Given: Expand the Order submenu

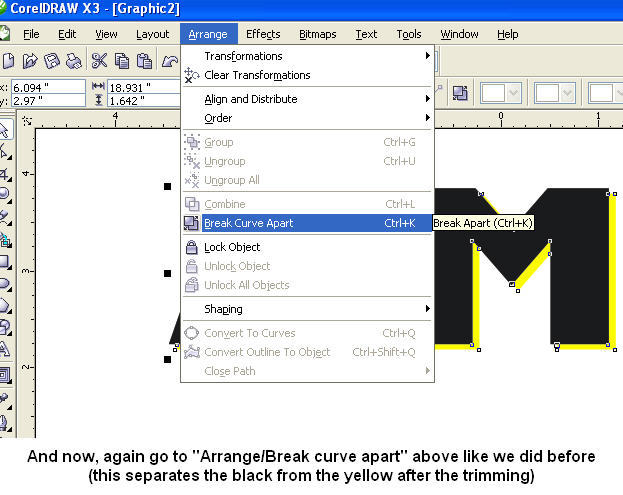Looking at the screenshot, I should (x=307, y=118).
